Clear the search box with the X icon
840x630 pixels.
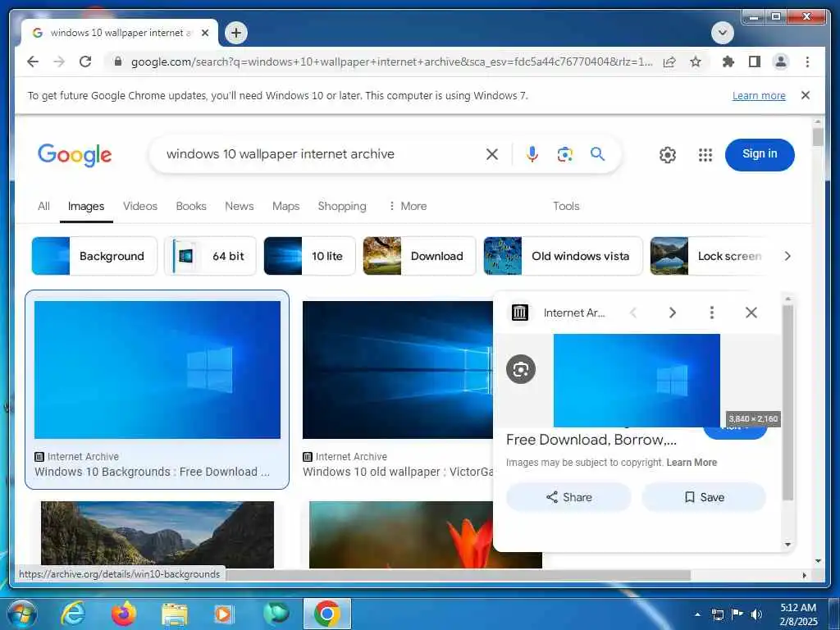pos(492,154)
